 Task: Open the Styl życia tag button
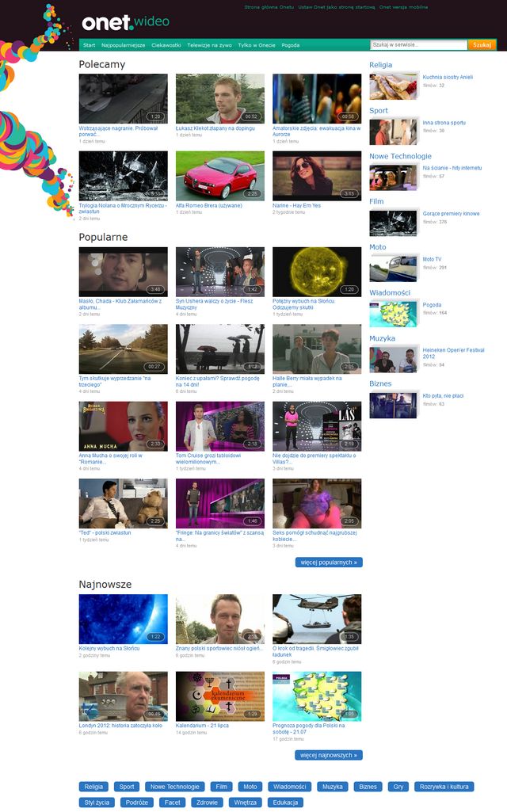(97, 802)
